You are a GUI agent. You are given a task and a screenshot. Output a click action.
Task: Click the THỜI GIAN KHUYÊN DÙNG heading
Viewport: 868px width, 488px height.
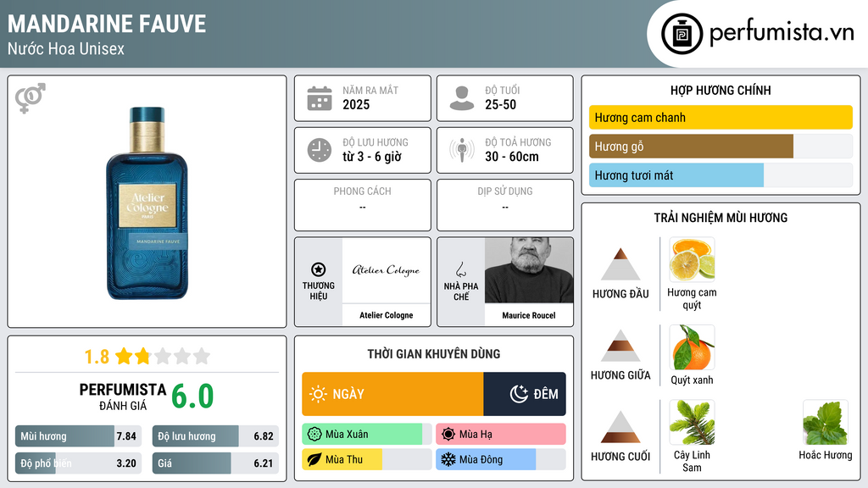[x=434, y=354]
